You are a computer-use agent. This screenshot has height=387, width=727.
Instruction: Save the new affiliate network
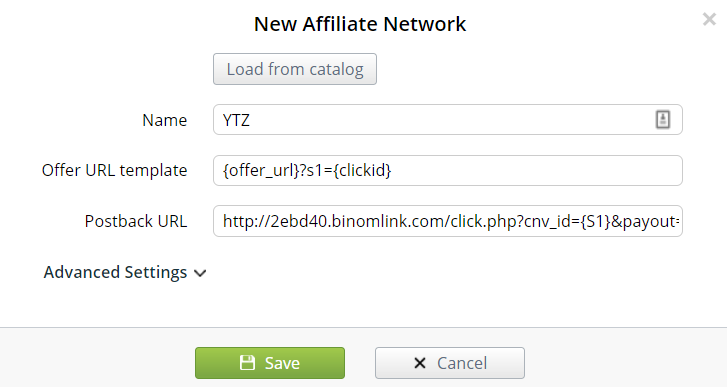270,363
